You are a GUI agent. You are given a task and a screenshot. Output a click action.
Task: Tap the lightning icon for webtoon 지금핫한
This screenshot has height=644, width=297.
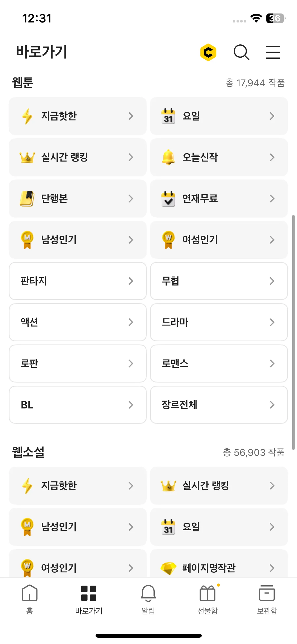click(x=27, y=116)
